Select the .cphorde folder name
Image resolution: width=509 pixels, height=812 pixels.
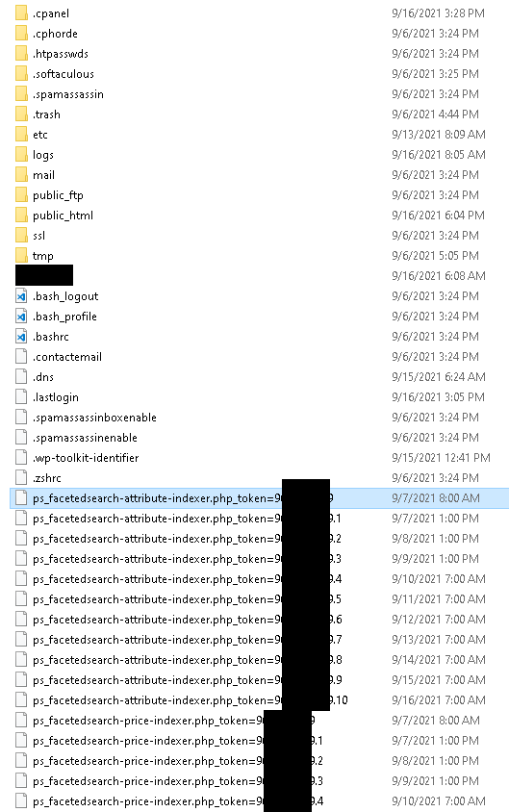tap(55, 34)
